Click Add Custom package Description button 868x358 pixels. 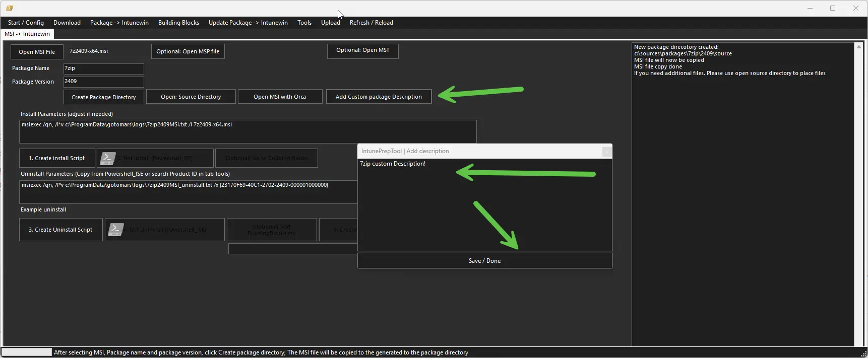379,97
